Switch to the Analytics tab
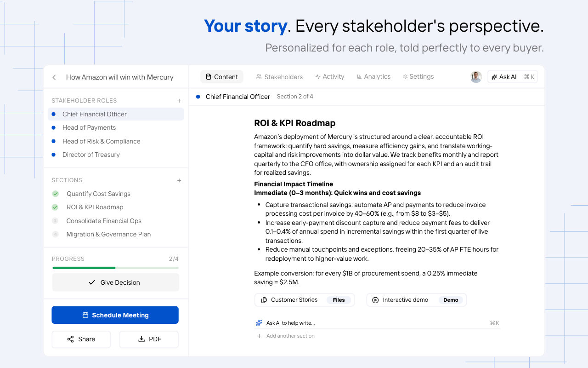This screenshot has width=588, height=368. [x=373, y=77]
